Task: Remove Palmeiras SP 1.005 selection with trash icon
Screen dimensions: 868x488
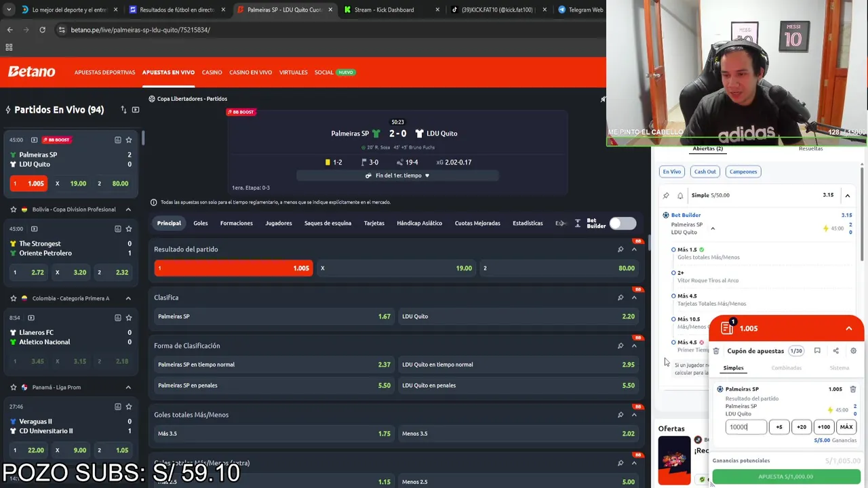Action: tap(853, 389)
